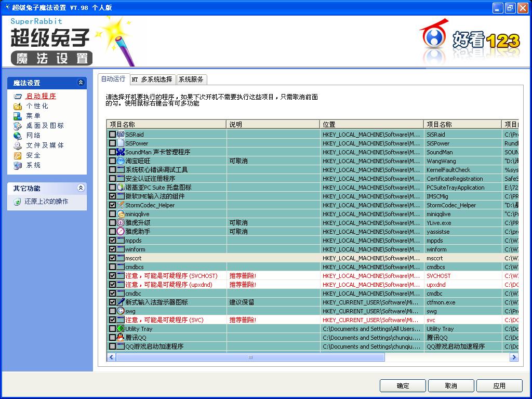Select the 系统核心错误调试工具 row
This screenshot has height=399, width=532.
[x=312, y=170]
